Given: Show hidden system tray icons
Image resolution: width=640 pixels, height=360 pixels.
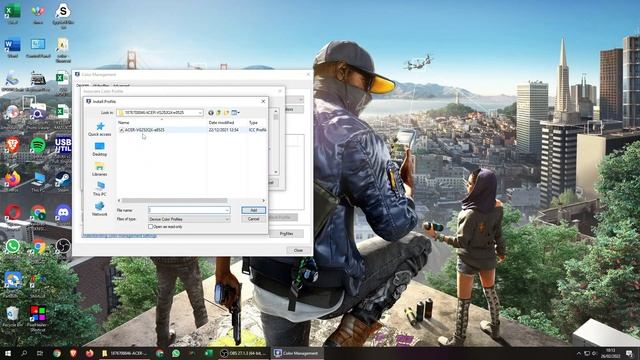Looking at the screenshot, I should 578,353.
